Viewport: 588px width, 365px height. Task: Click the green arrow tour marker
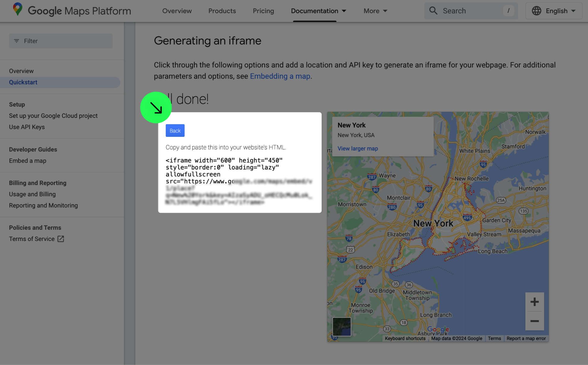coord(156,108)
